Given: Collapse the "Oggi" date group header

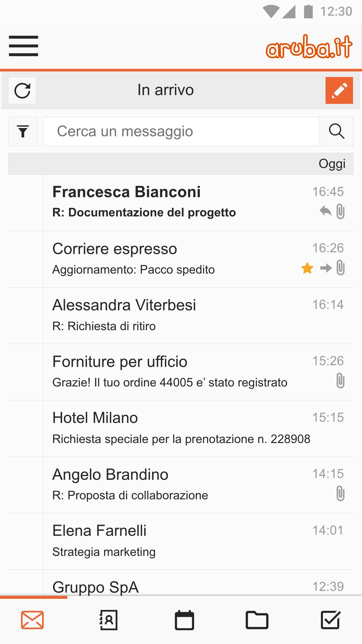Looking at the screenshot, I should click(x=181, y=164).
